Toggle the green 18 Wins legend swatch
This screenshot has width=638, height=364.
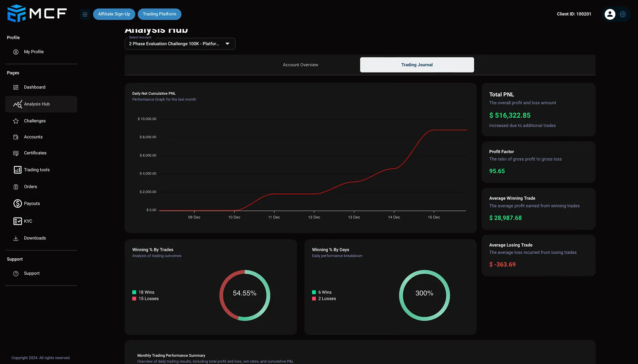point(134,292)
